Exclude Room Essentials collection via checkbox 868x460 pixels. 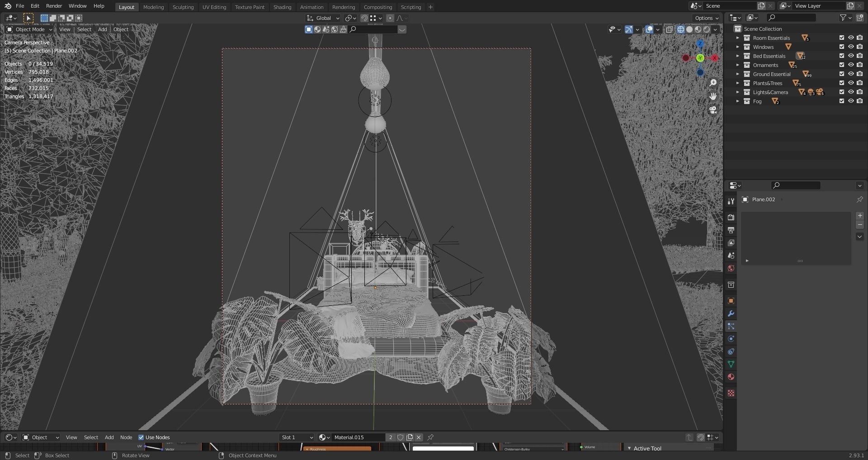[x=842, y=38]
